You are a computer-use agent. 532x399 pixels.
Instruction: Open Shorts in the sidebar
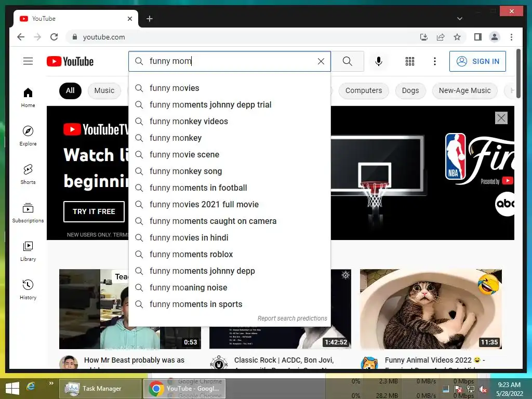(28, 174)
